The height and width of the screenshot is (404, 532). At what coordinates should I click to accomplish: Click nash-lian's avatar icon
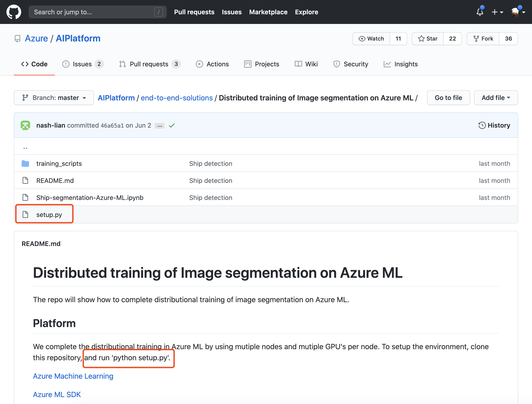point(26,126)
